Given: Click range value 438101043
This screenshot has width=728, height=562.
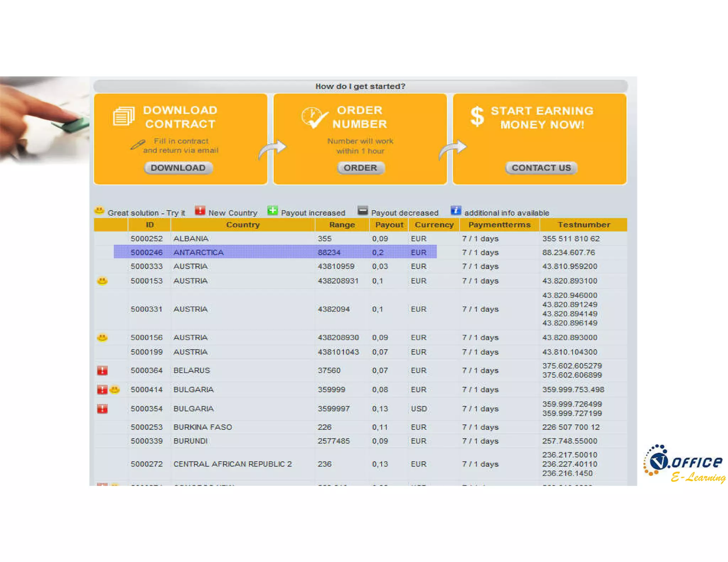Looking at the screenshot, I should pyautogui.click(x=338, y=352).
